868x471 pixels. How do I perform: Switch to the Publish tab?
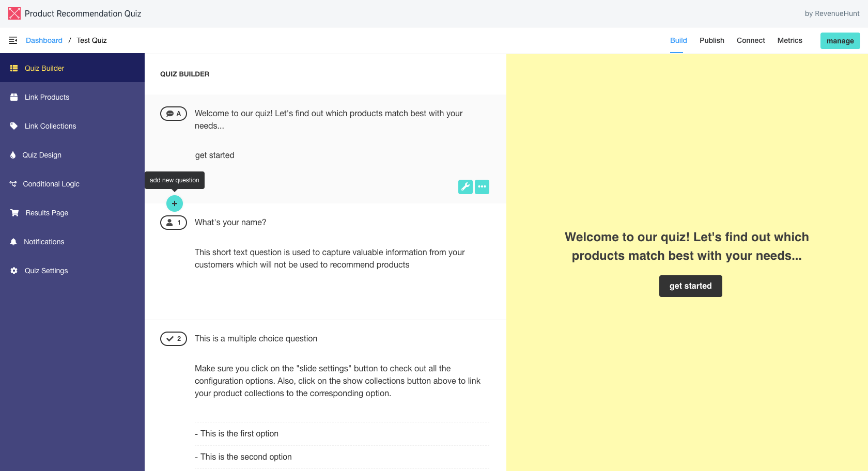tap(712, 40)
